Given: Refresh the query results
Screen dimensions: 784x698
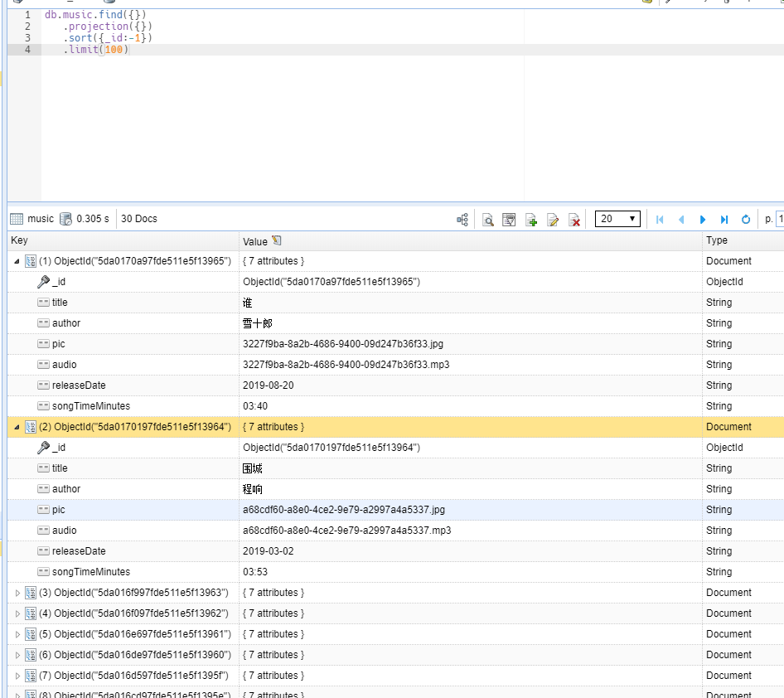Looking at the screenshot, I should [746, 220].
